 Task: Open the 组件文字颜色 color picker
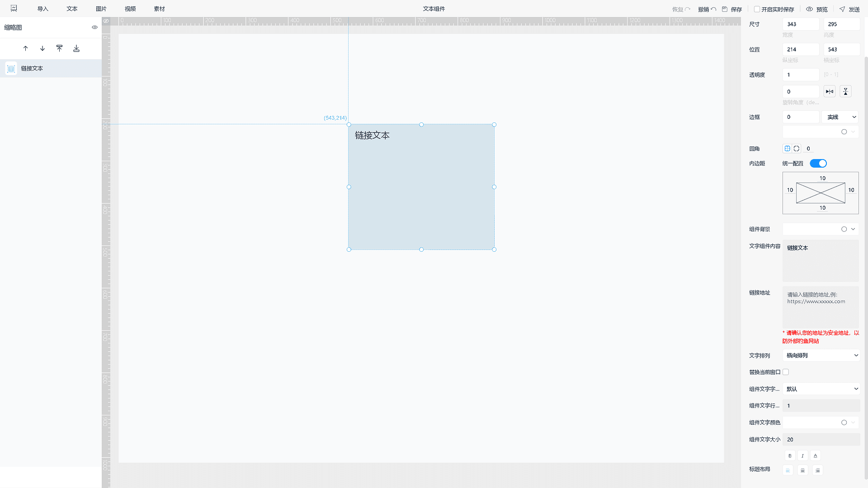(x=844, y=423)
